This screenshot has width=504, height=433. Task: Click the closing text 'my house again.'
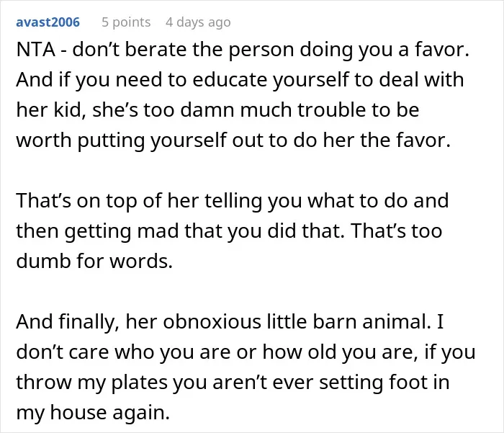click(93, 413)
